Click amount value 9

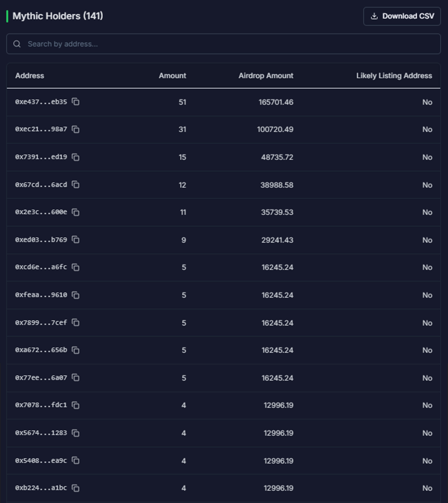(184, 240)
